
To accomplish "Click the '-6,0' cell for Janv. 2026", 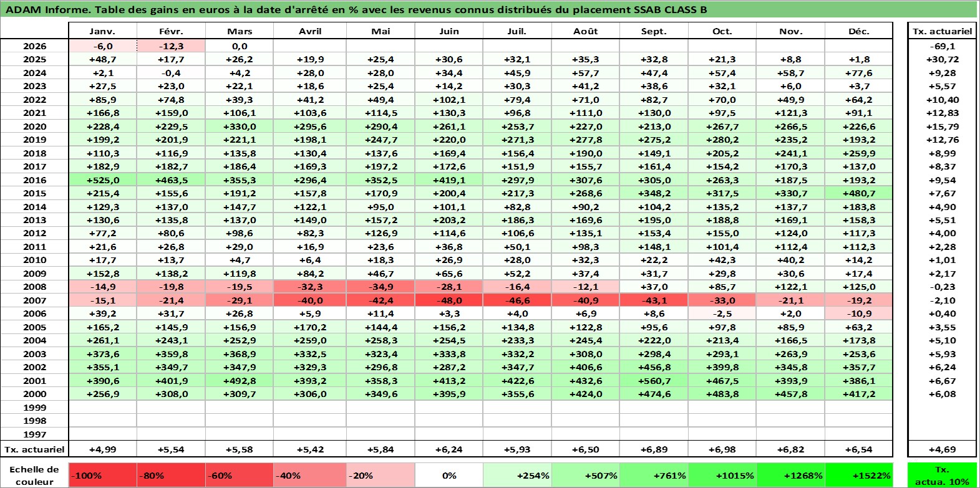I will click(102, 46).
